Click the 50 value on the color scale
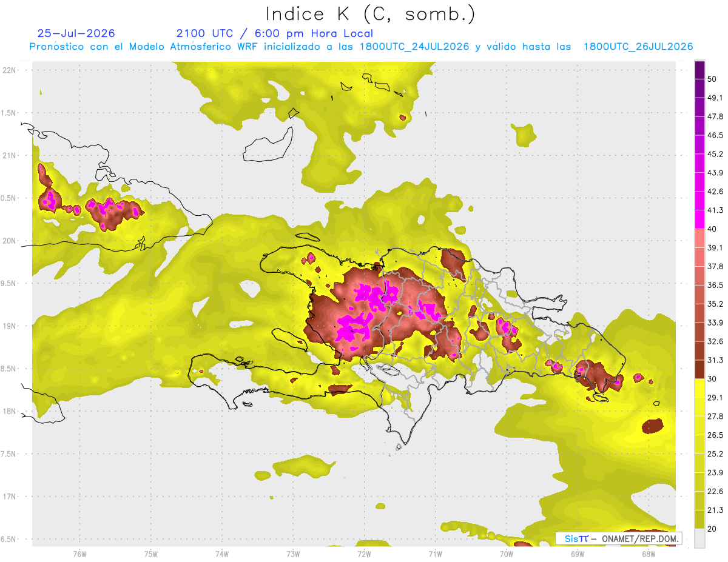728x562 pixels. 712,79
